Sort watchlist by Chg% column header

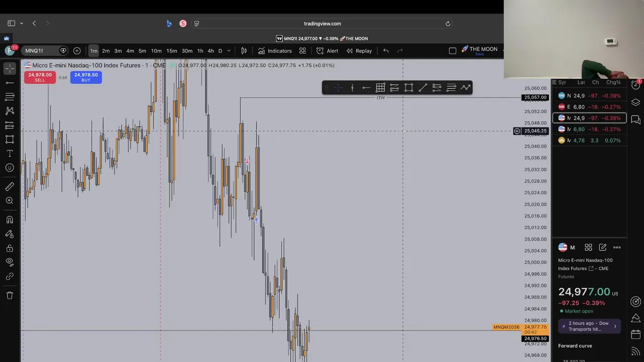pos(613,82)
